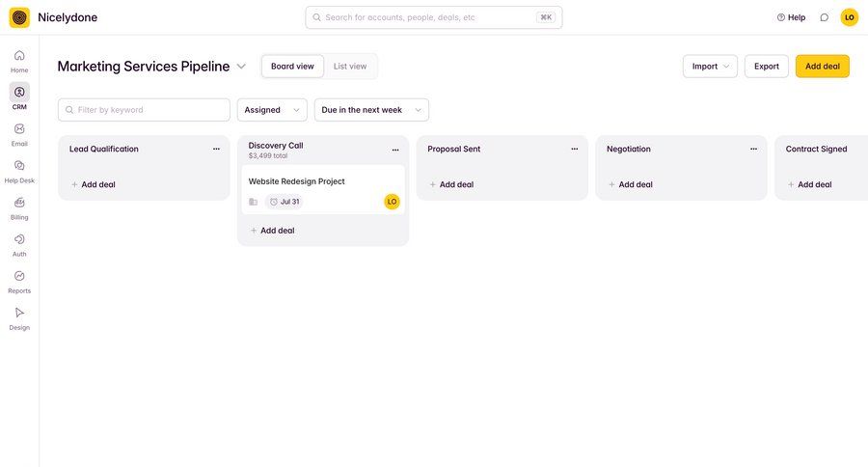Open the Email sidebar section

click(x=19, y=135)
